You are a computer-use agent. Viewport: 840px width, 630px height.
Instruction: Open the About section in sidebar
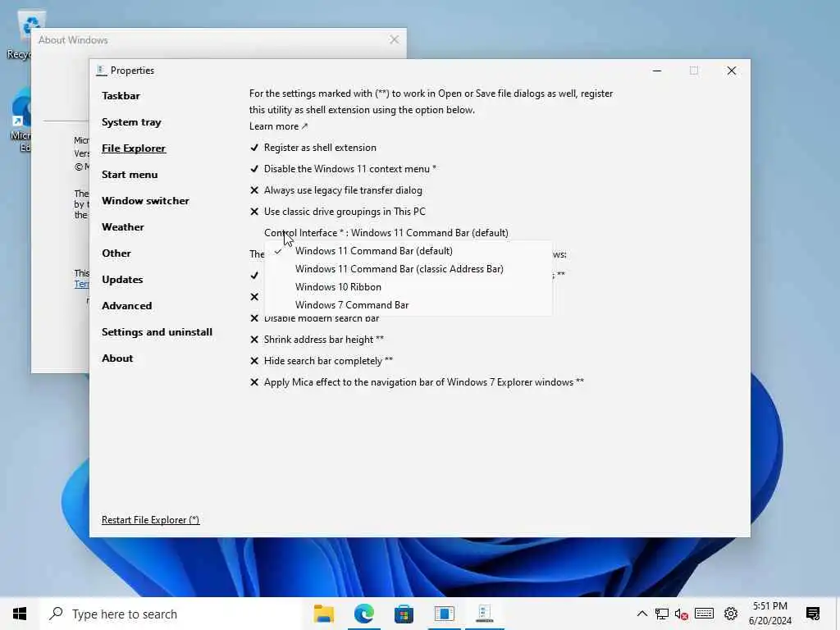coord(117,358)
